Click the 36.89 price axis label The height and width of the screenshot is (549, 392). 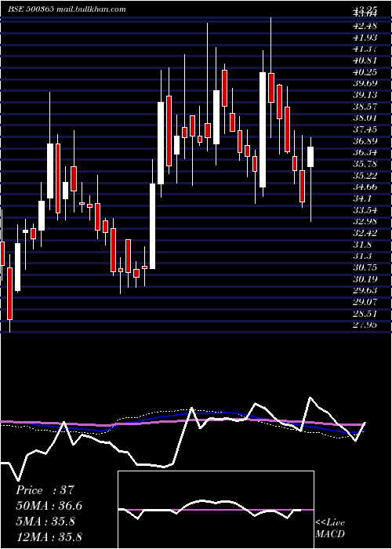(x=365, y=141)
